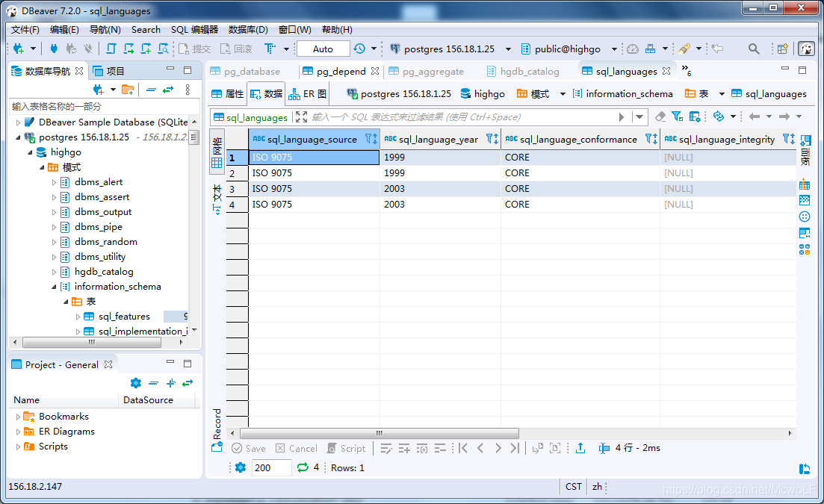The height and width of the screenshot is (504, 824).
Task: Click the 提交 commit button
Action: (x=194, y=49)
